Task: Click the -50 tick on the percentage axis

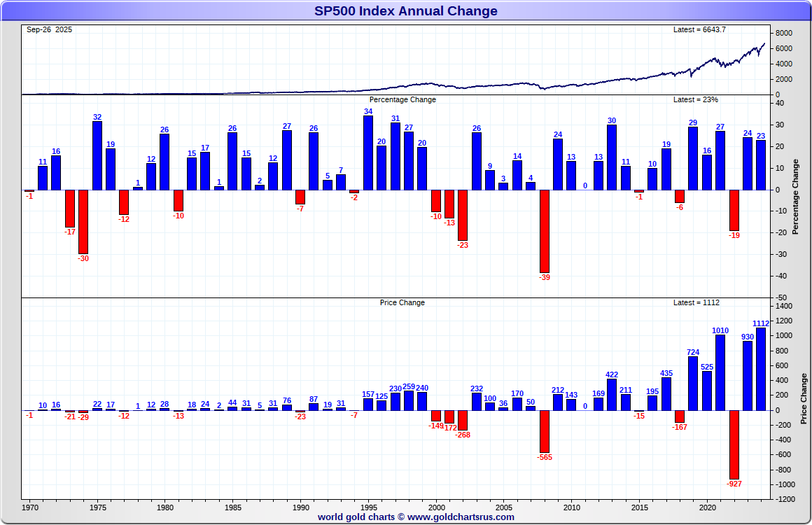Action: pyautogui.click(x=781, y=297)
